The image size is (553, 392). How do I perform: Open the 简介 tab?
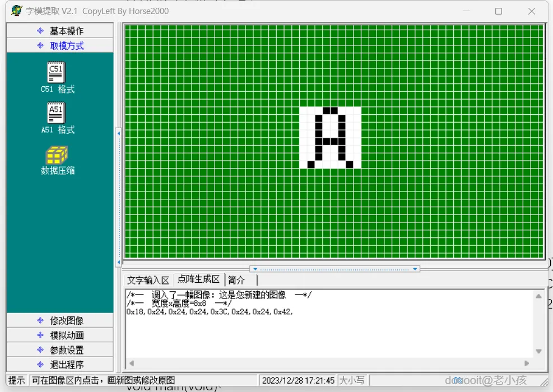tap(236, 280)
